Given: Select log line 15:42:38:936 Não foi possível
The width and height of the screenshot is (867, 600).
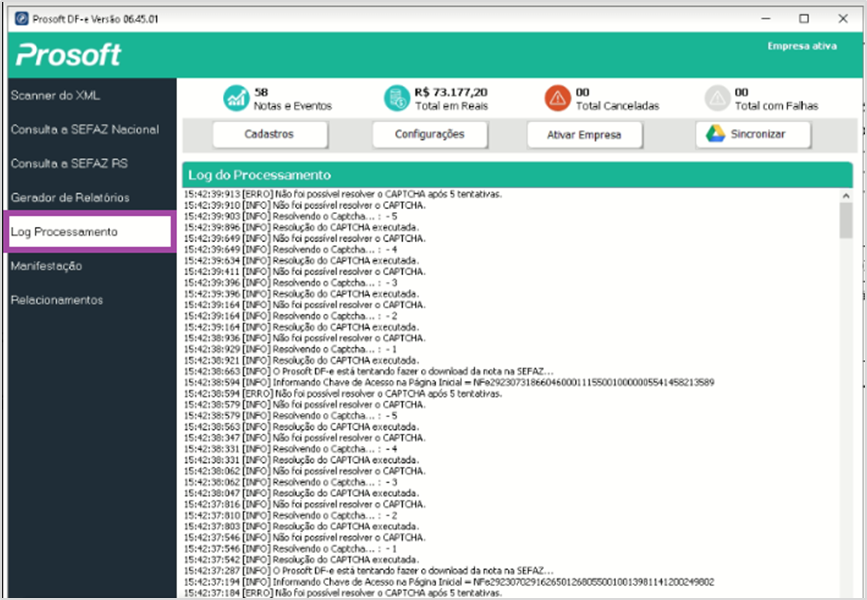Looking at the screenshot, I should pyautogui.click(x=305, y=338).
